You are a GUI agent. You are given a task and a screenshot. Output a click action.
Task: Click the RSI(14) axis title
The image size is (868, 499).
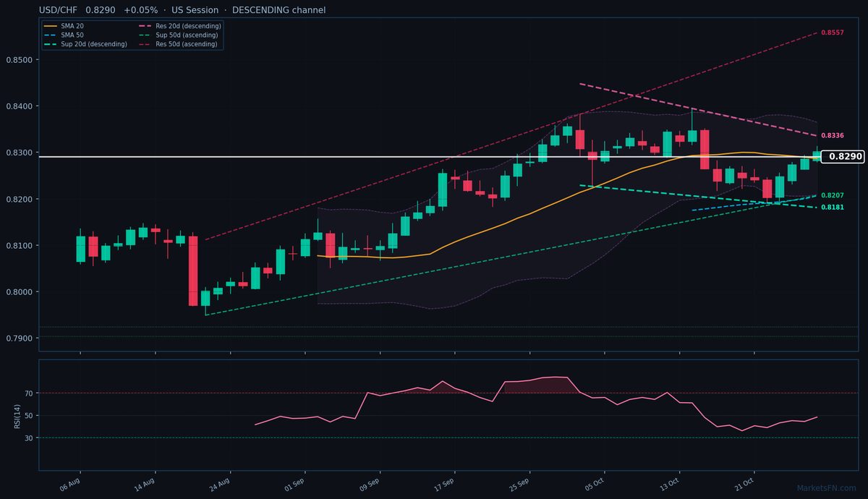pyautogui.click(x=17, y=416)
